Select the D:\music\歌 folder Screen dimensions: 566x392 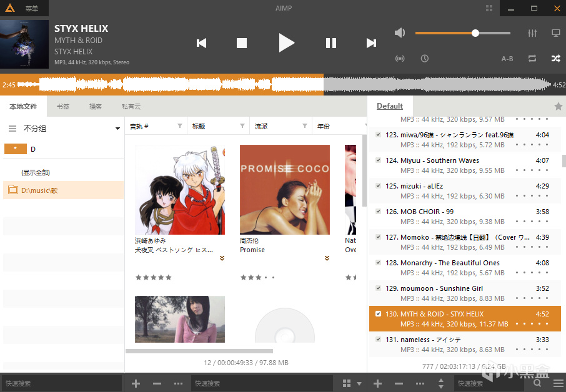(64, 190)
